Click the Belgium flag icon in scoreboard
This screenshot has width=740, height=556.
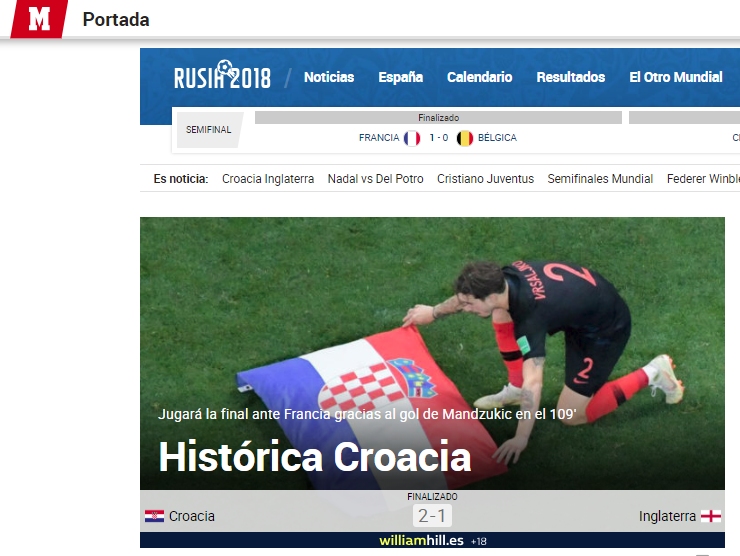coord(465,138)
